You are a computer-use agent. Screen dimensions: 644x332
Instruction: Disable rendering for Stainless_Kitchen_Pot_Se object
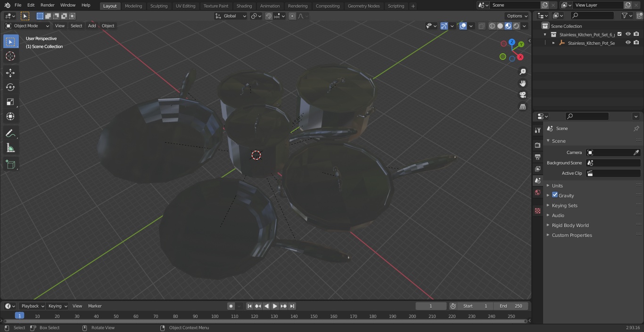point(636,43)
